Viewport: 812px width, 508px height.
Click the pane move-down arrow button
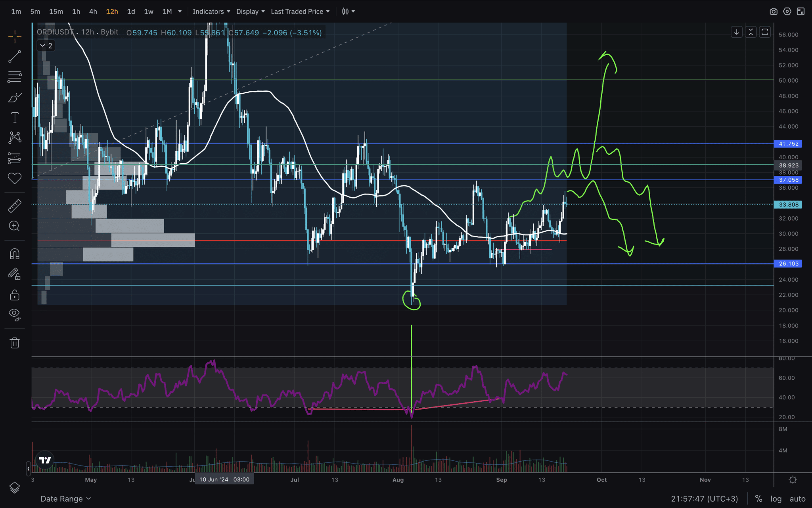(x=737, y=32)
